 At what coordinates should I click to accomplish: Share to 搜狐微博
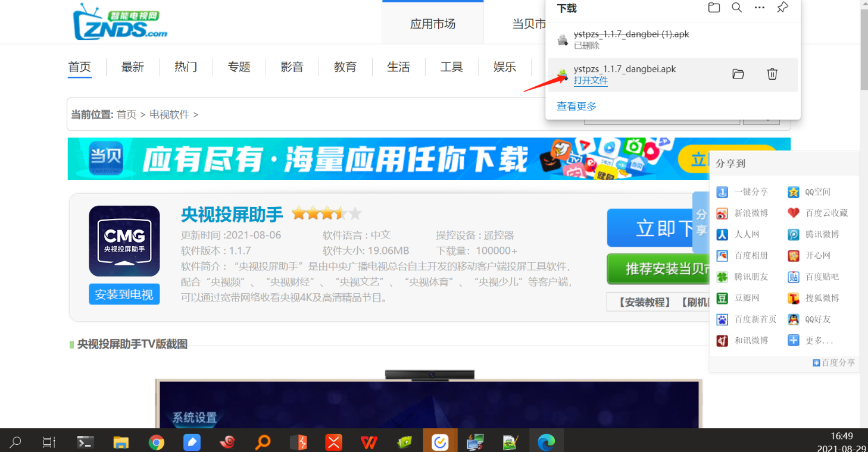[x=813, y=298]
